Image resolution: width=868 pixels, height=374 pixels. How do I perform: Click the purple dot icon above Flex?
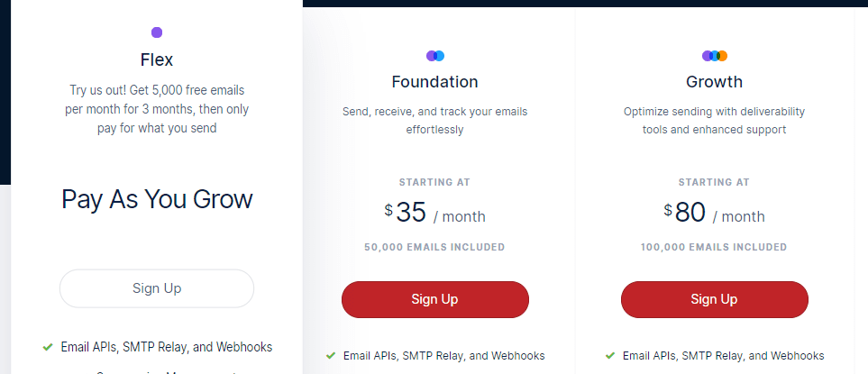coord(157,32)
